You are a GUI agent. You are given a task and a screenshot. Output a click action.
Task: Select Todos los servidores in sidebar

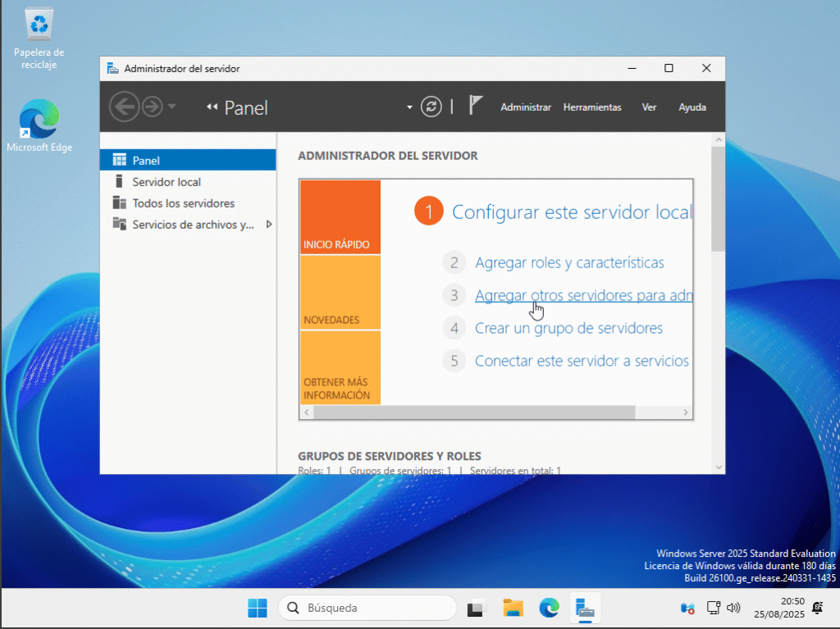188,203
